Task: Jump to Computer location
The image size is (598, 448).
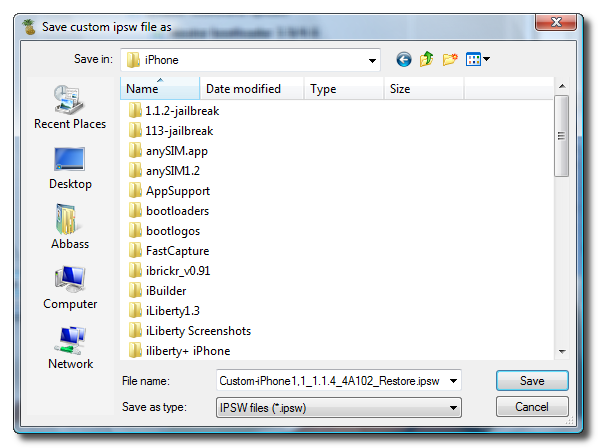Action: (70, 288)
